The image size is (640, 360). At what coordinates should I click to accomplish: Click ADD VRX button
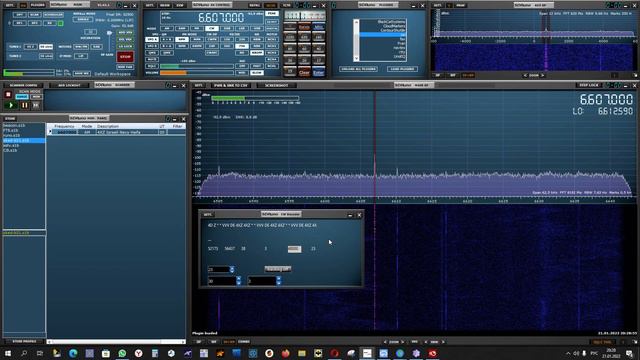(125, 33)
